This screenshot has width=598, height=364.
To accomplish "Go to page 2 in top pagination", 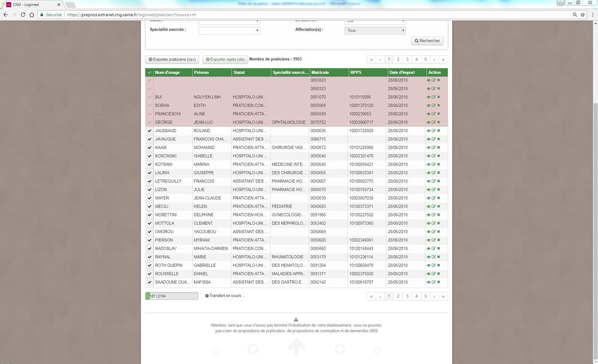I will 398,59.
